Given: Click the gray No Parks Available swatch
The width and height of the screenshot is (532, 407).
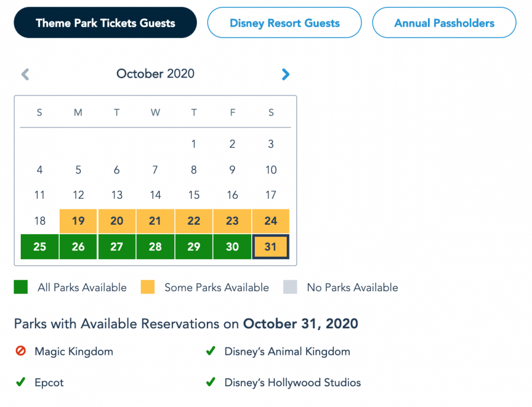Looking at the screenshot, I should [290, 288].
